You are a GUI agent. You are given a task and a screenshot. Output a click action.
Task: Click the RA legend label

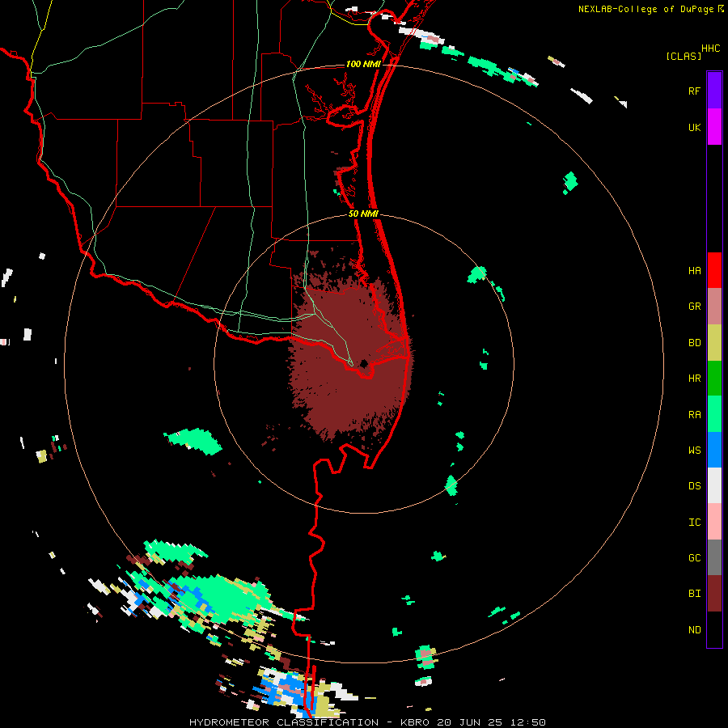tap(694, 415)
